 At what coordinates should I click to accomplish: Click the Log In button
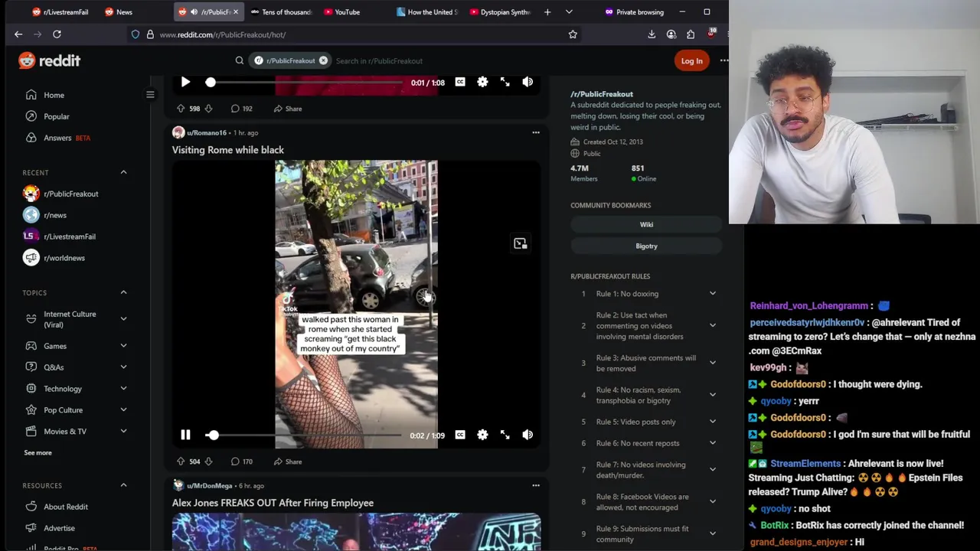(x=691, y=60)
